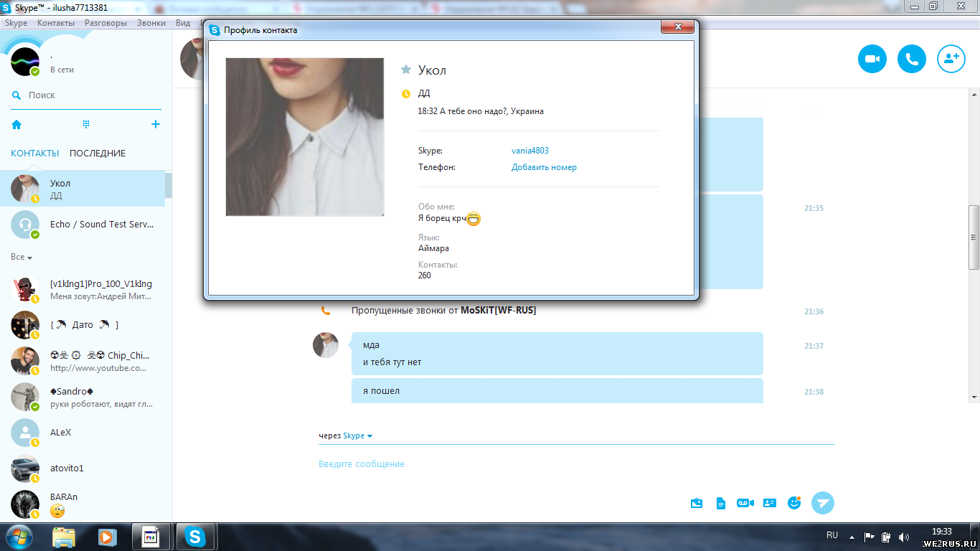Viewport: 980px width, 551px height.
Task: Start a voice call using the phone icon
Action: click(x=912, y=59)
